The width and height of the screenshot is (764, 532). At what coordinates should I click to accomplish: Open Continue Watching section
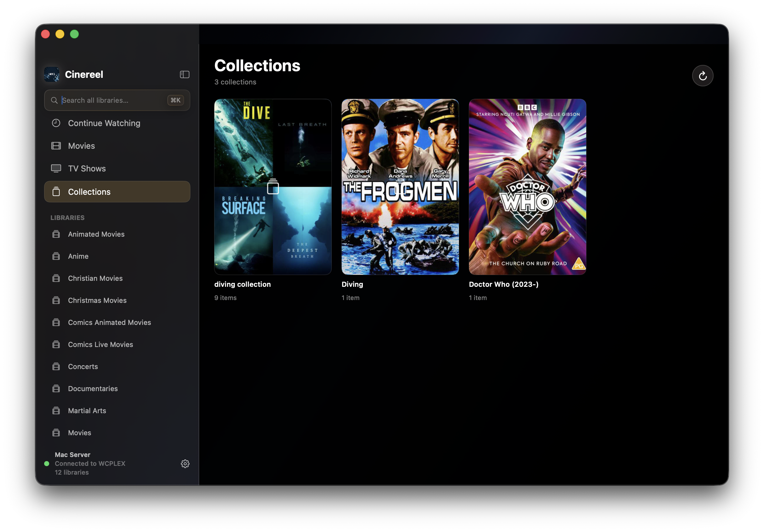(117, 123)
